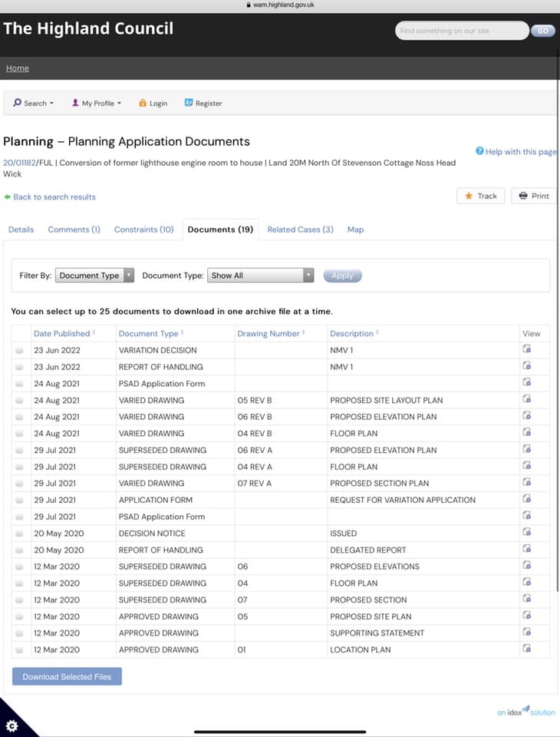Click inside the site search field
This screenshot has height=737, width=560.
[462, 31]
